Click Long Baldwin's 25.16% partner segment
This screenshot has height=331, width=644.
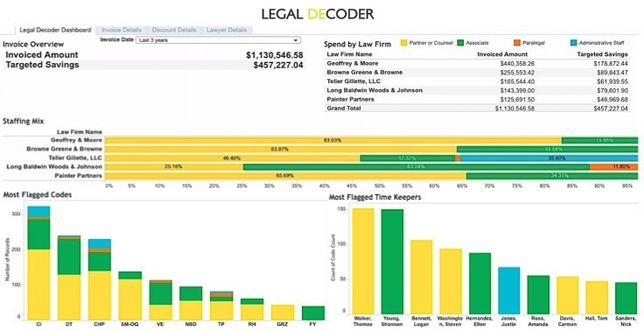(x=174, y=167)
